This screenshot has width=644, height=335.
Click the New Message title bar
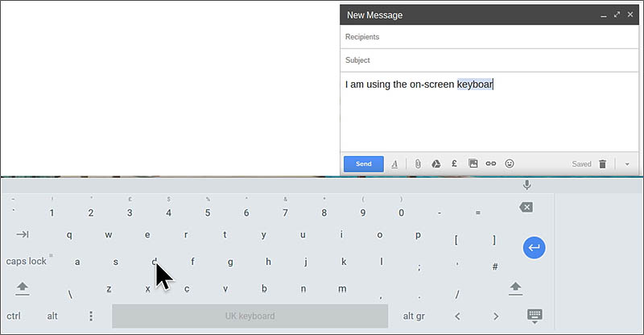pyautogui.click(x=489, y=14)
